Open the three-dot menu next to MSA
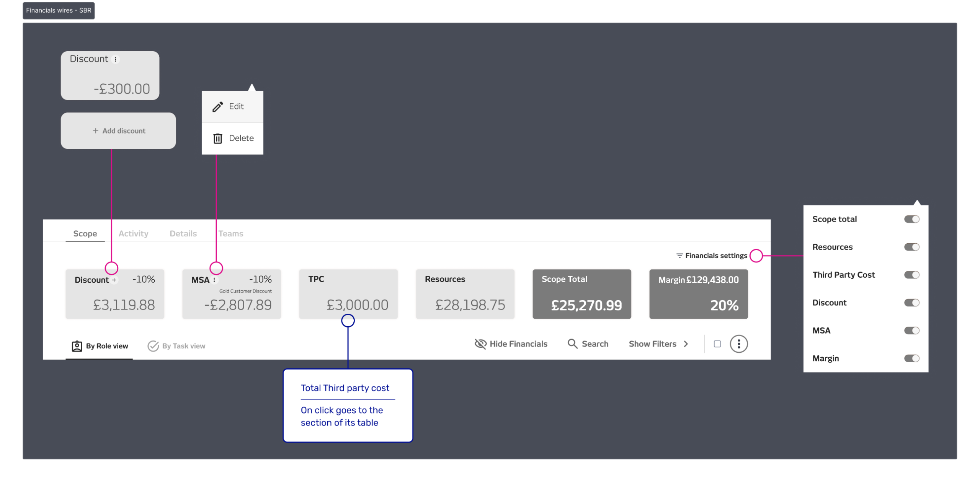 [x=214, y=280]
